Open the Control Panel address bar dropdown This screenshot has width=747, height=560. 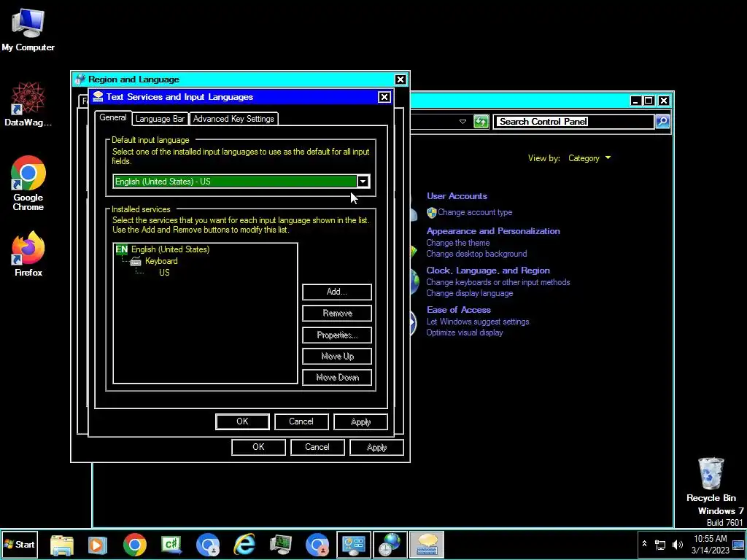(462, 122)
